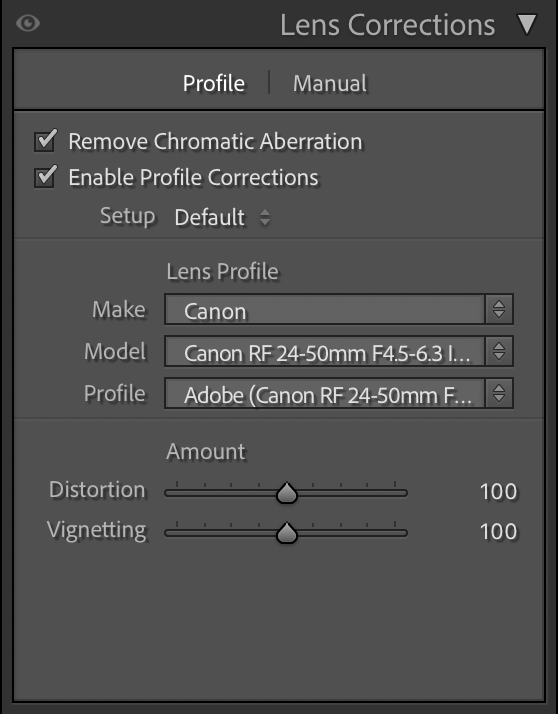Uncheck Enable Profile Corrections checkbox
Viewport: 558px width, 714px height.
[x=46, y=177]
